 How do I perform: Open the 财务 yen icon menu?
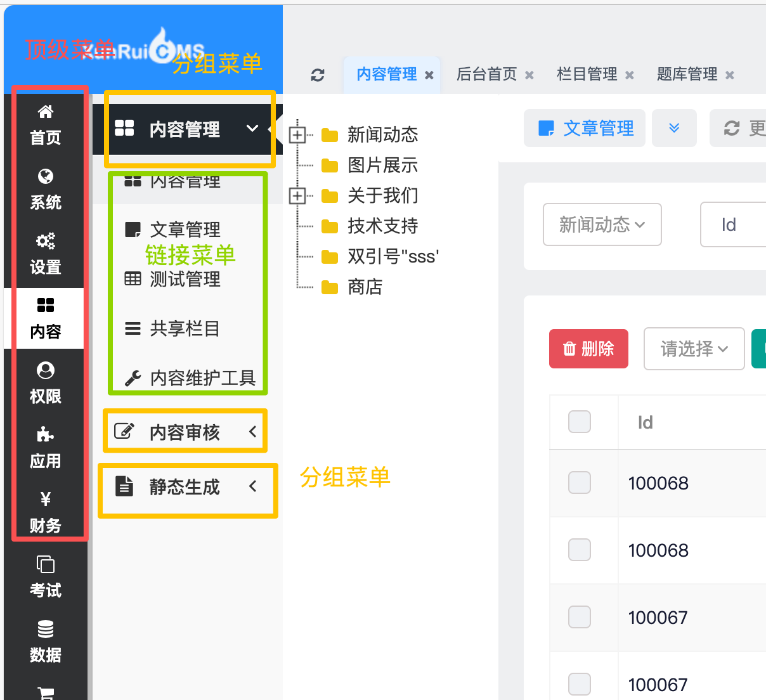click(x=46, y=500)
